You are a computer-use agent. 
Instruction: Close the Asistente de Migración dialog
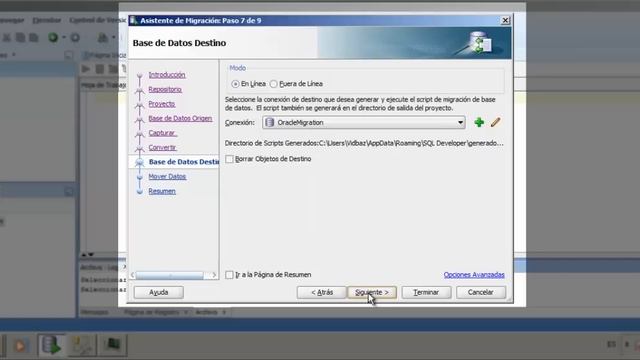[x=505, y=20]
